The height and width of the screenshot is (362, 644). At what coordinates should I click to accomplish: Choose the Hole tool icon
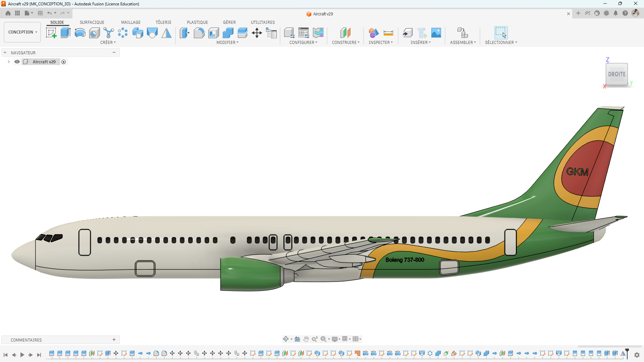coord(94,33)
